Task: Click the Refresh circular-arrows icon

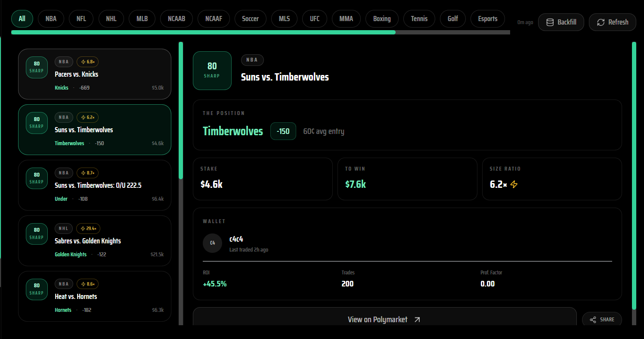Action: coord(601,22)
